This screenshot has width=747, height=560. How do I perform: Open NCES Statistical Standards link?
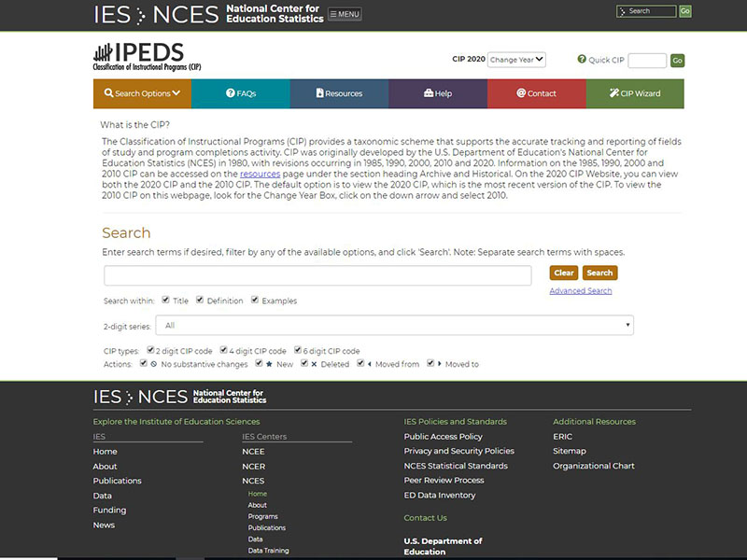pyautogui.click(x=456, y=466)
